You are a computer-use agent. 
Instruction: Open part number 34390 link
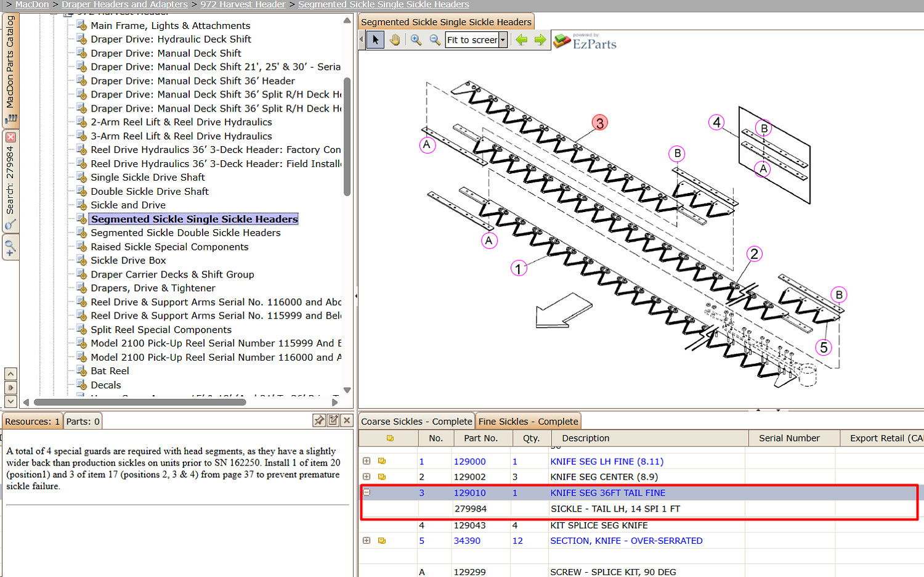pyautogui.click(x=467, y=541)
